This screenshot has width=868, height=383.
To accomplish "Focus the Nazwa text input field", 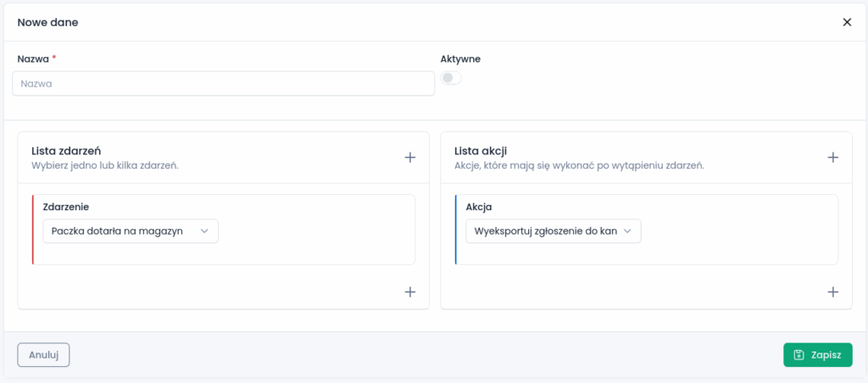I will (x=223, y=84).
